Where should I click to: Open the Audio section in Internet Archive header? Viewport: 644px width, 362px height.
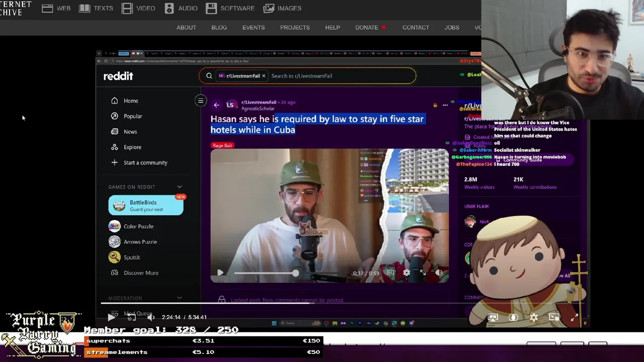point(181,8)
